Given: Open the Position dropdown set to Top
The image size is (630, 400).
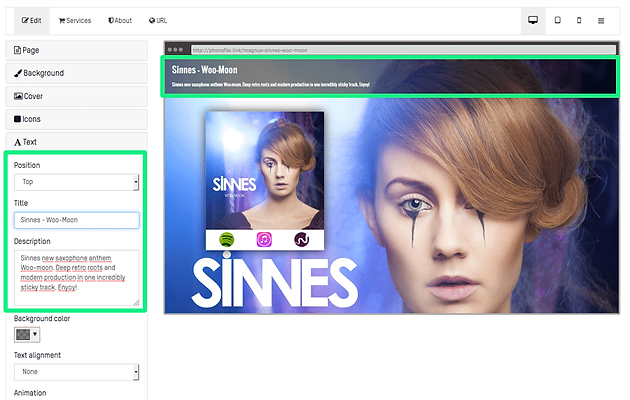Looking at the screenshot, I should tap(76, 182).
